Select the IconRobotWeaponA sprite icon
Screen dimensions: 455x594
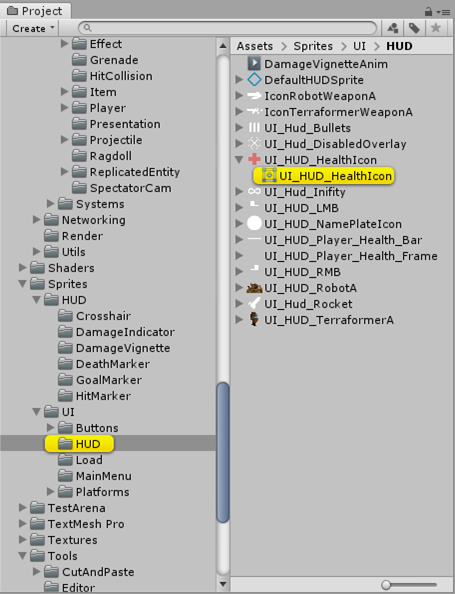[254, 96]
